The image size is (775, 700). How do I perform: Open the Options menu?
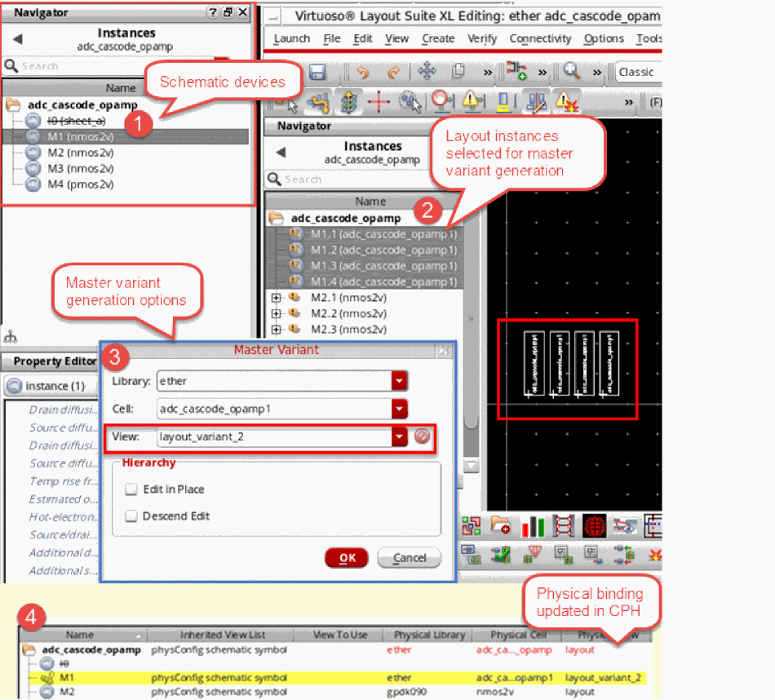click(604, 39)
